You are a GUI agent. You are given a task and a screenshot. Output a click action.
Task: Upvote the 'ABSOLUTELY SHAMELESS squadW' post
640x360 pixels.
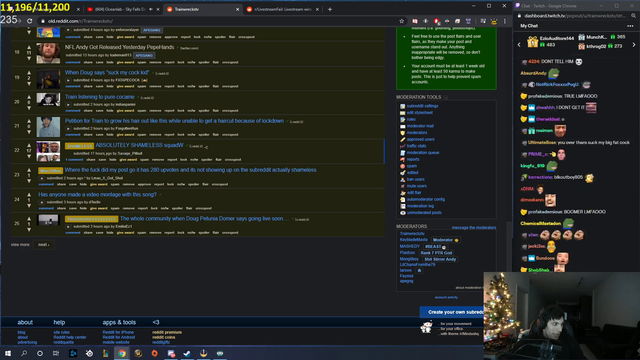[29, 145]
